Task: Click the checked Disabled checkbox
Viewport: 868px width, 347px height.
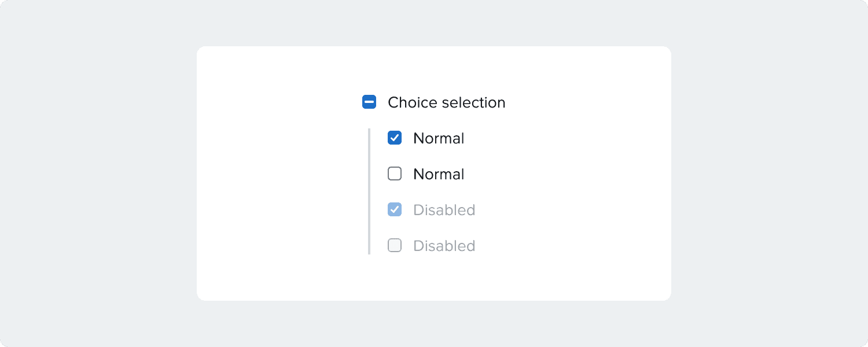Action: click(x=395, y=209)
